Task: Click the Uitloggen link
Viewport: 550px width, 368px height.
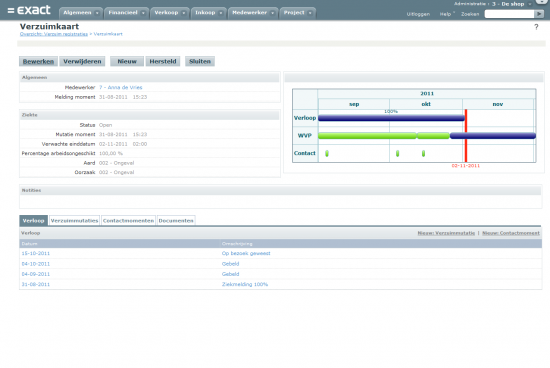Action: pos(418,14)
